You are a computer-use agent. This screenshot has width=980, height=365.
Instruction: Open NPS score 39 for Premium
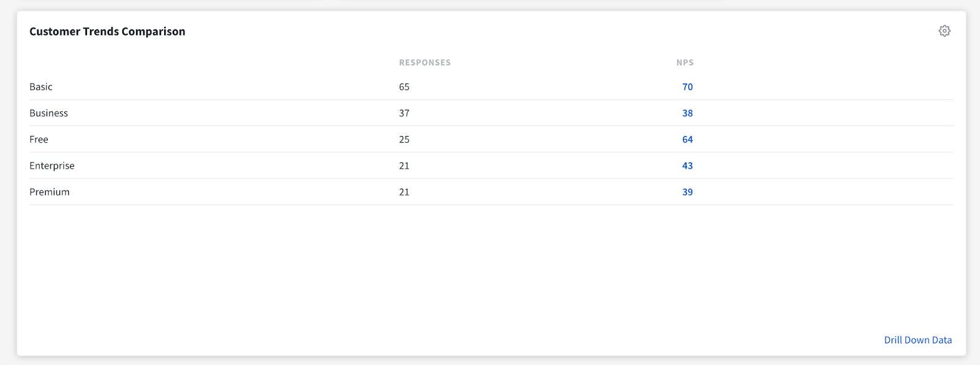tap(687, 192)
